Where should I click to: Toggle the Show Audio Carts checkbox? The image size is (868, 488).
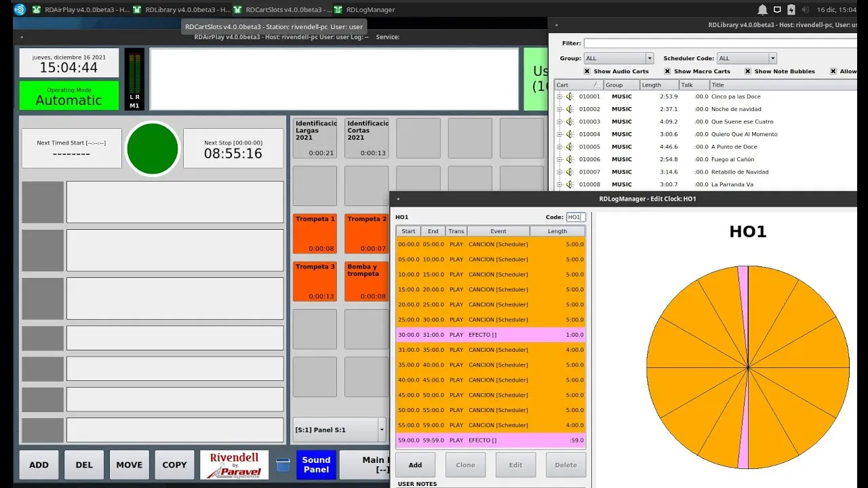point(587,71)
